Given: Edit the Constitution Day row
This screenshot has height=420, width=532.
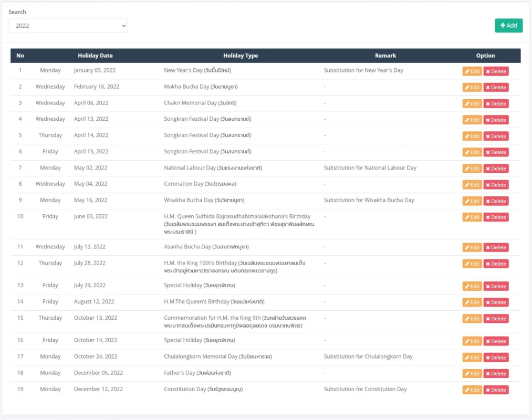Looking at the screenshot, I should (472, 390).
